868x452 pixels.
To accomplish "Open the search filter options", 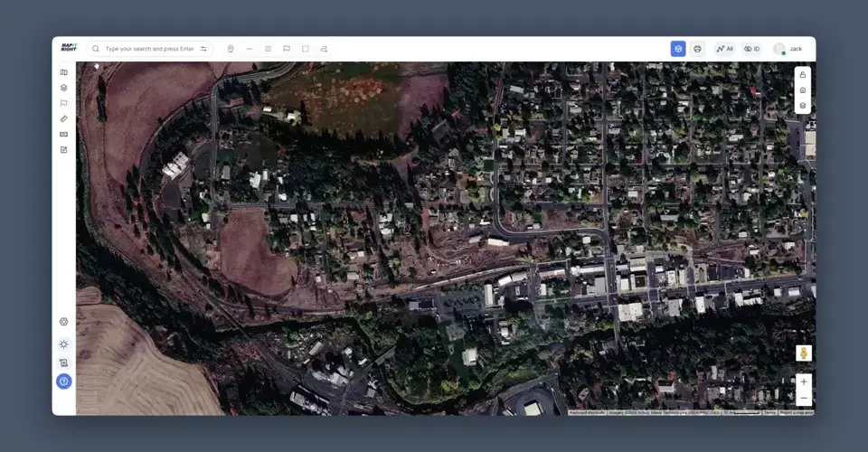I will pyautogui.click(x=203, y=49).
